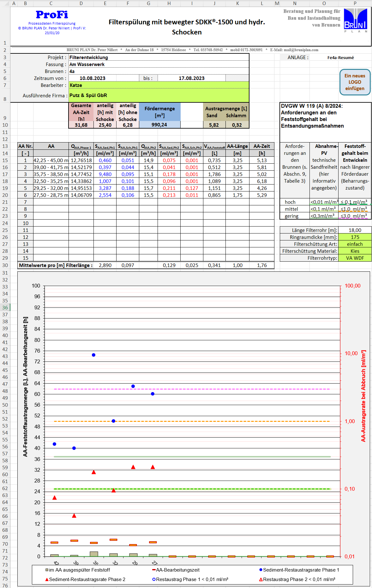Viewport: 372px width, 588px height.
Task: Click the left axis title 'AA-Feststoffaustragsmenge [L]'
Action: (x=25, y=386)
